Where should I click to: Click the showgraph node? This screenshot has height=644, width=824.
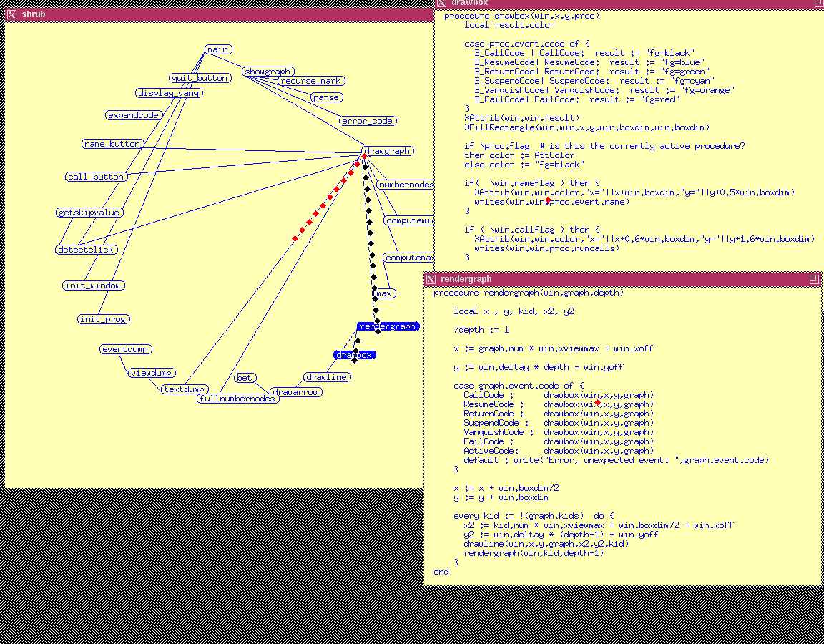coord(268,72)
